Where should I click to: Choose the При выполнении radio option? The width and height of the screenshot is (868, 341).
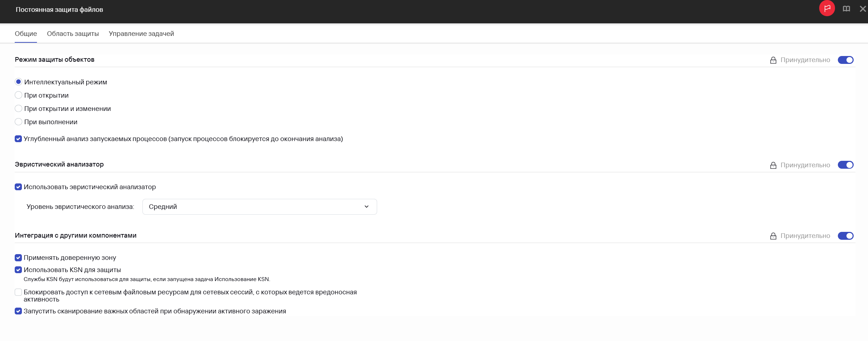pos(18,122)
